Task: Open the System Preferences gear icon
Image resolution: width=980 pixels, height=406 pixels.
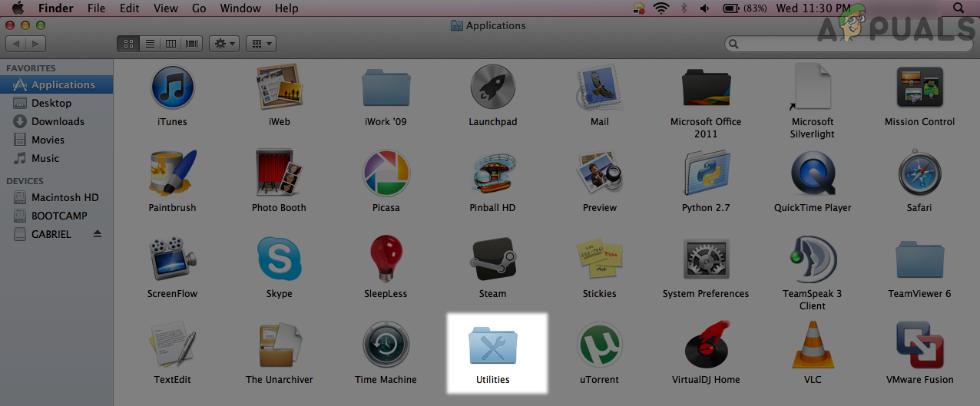Action: [706, 259]
